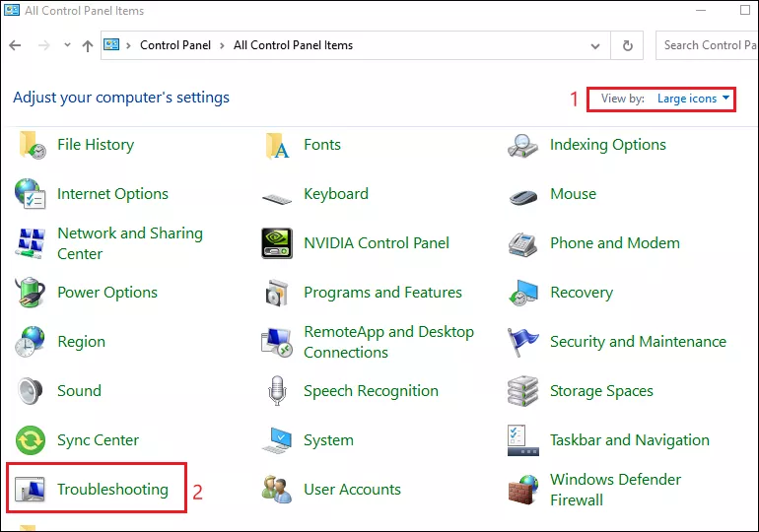Open the Windows Defender Firewall link
Viewport: 759px width, 532px height.
(615, 490)
